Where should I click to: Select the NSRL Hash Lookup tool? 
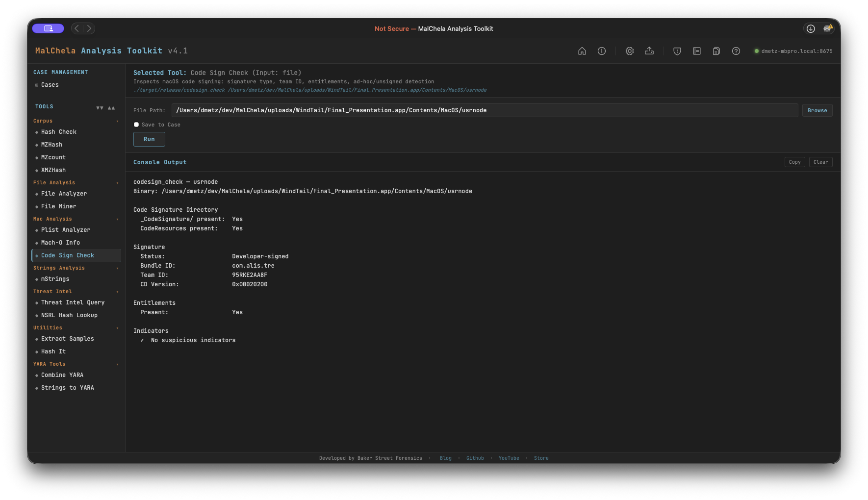[x=76, y=315]
